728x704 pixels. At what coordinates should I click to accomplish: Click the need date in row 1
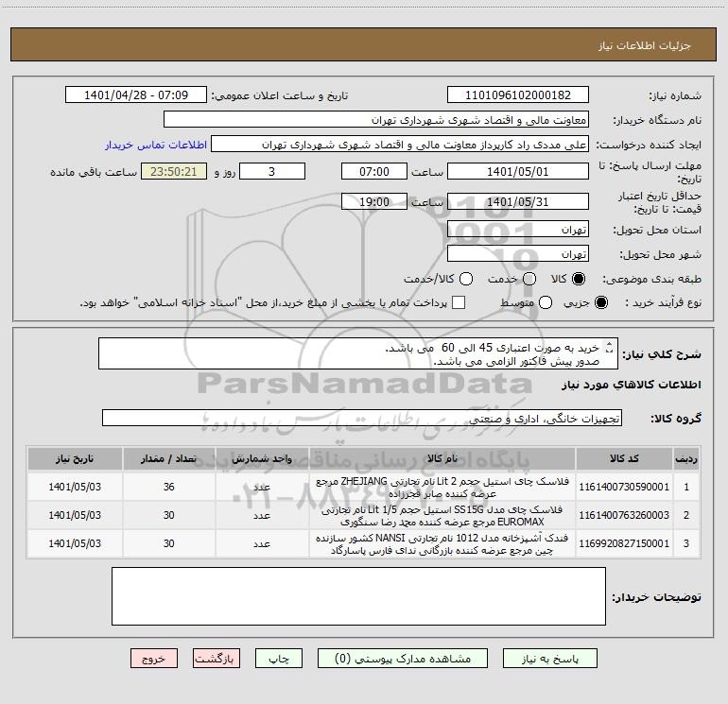coord(75,487)
